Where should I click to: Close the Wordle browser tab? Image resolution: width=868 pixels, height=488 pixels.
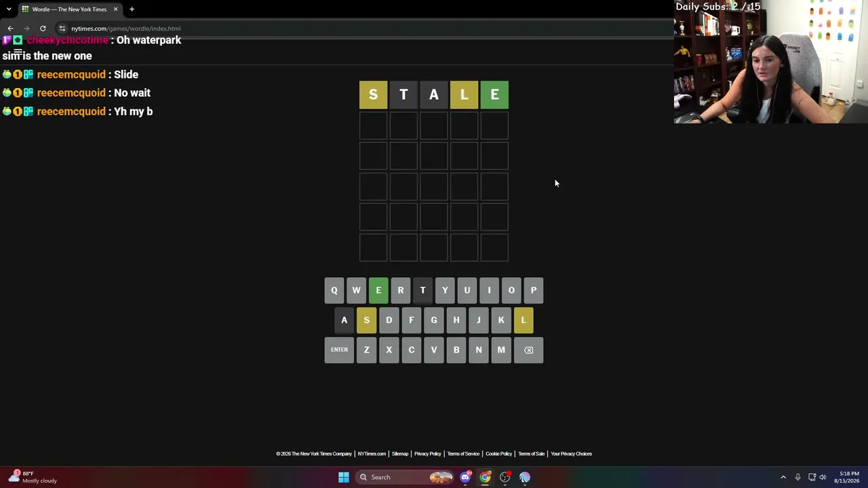click(x=115, y=9)
